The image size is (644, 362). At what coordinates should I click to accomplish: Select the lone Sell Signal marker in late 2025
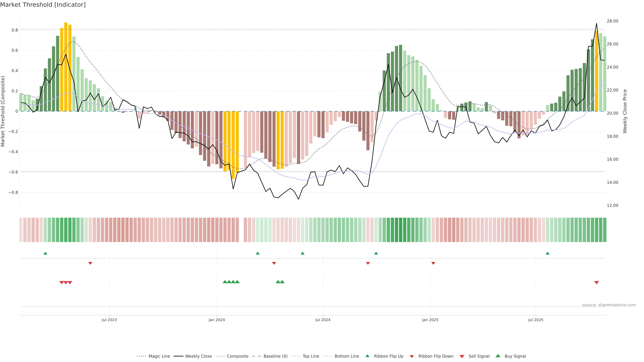[597, 283]
